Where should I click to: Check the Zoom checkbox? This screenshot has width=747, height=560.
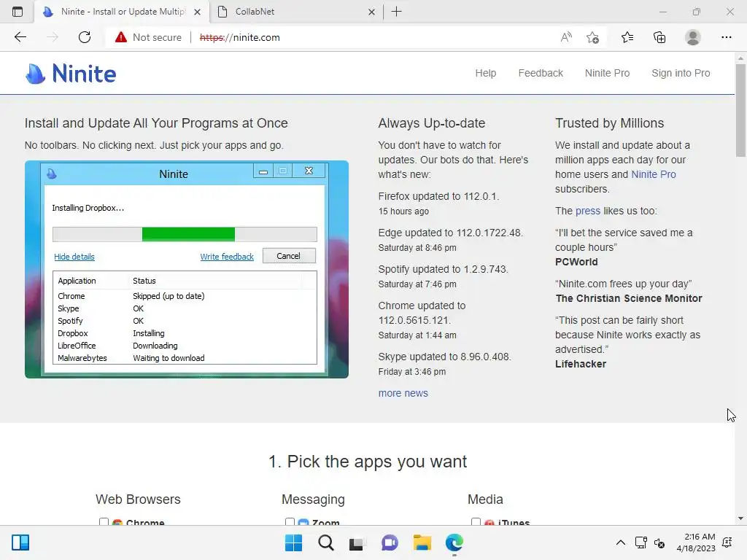point(290,521)
